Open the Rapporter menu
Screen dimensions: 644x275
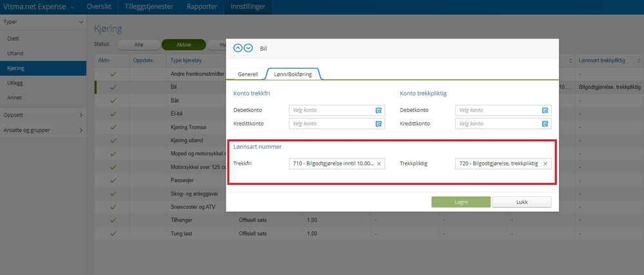(202, 7)
